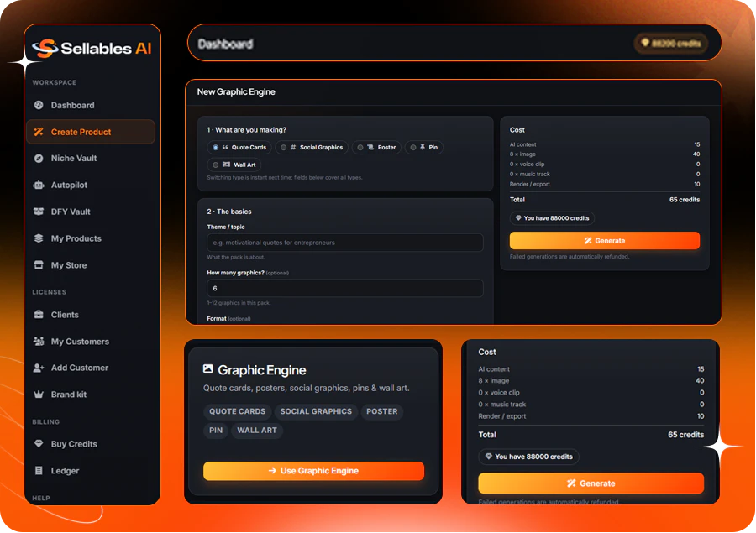Click the Autopilot robot icon
The width and height of the screenshot is (756, 533).
tap(39, 185)
